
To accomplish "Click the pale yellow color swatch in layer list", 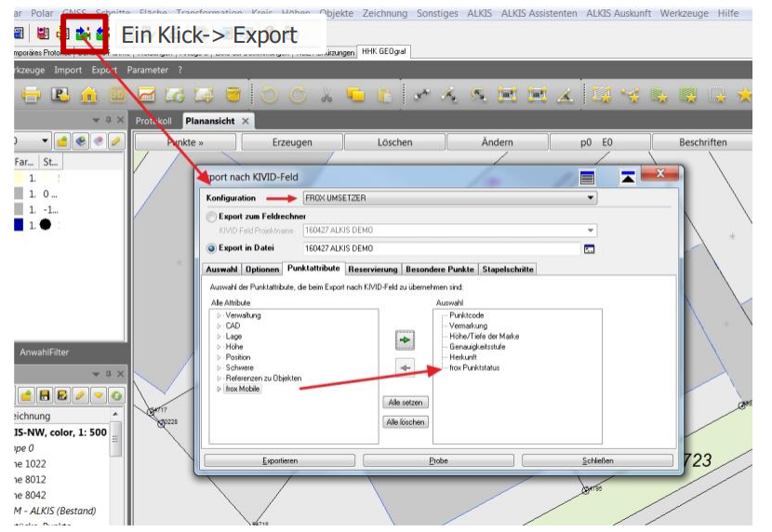I will (19, 178).
